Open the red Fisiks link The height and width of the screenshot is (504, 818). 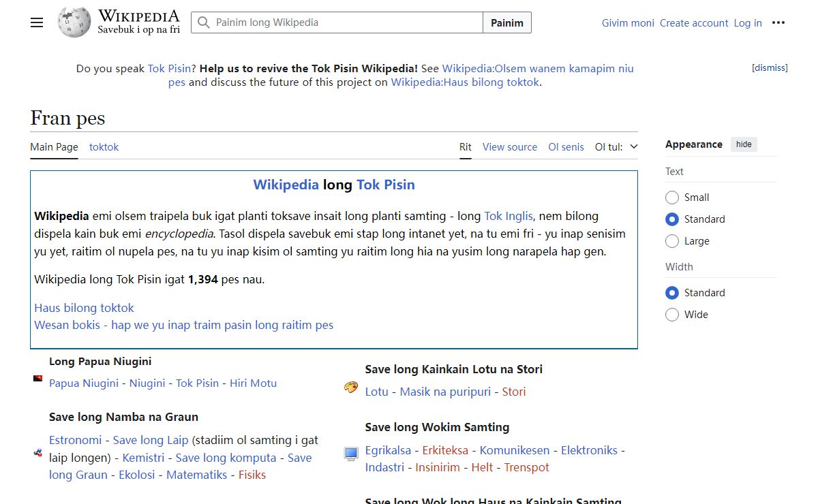point(252,475)
